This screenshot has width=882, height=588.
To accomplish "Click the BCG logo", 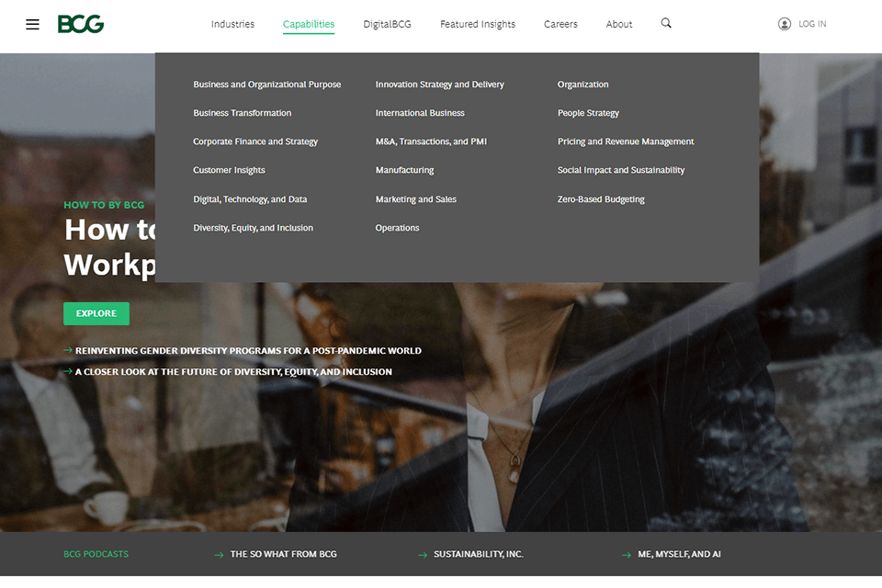I will pyautogui.click(x=81, y=24).
